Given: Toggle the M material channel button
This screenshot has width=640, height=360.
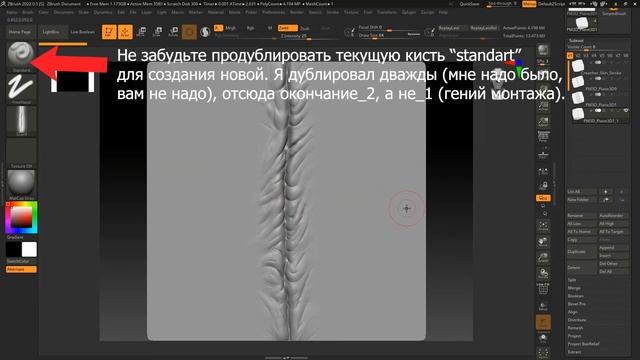Looking at the screenshot, I should 270,28.
